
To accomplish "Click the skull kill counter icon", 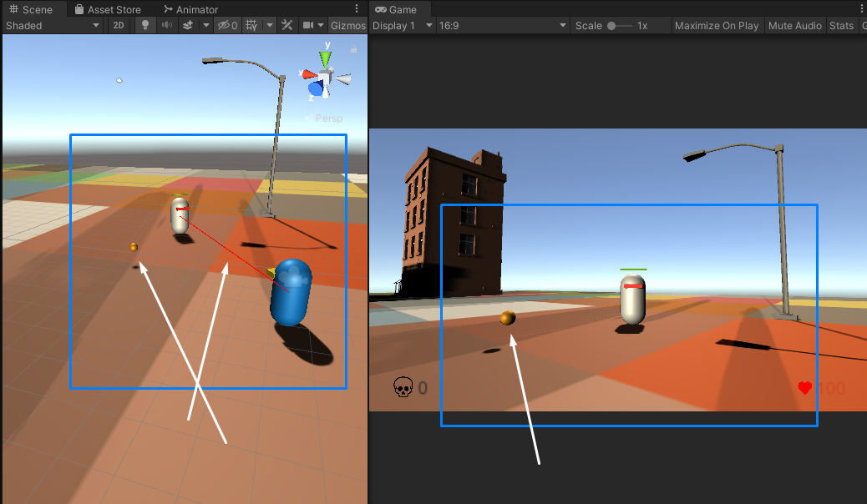I will pyautogui.click(x=403, y=387).
